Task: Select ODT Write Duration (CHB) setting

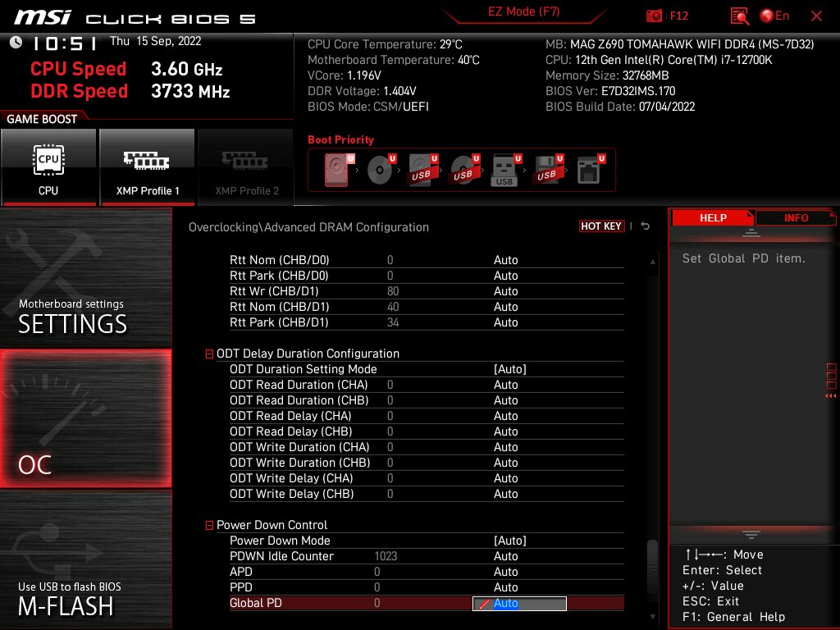Action: [427, 463]
